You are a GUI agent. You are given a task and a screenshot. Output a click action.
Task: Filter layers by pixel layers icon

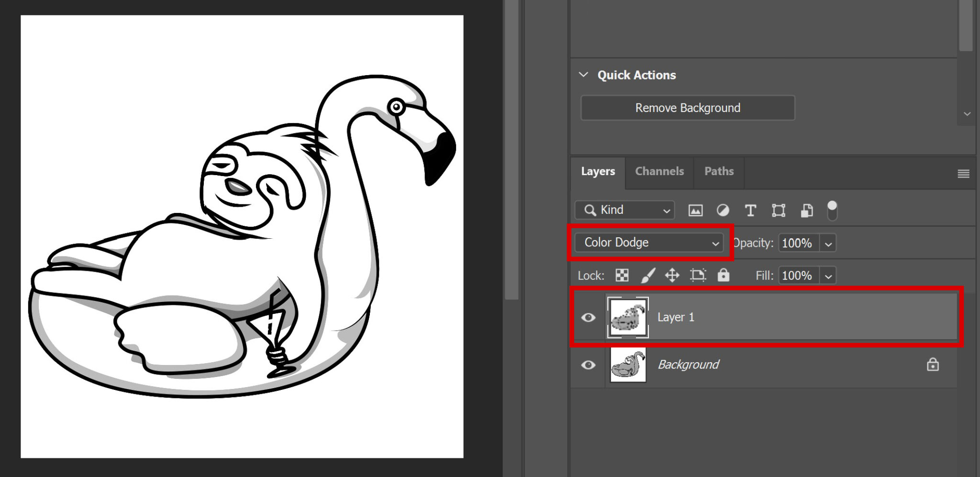click(x=695, y=210)
